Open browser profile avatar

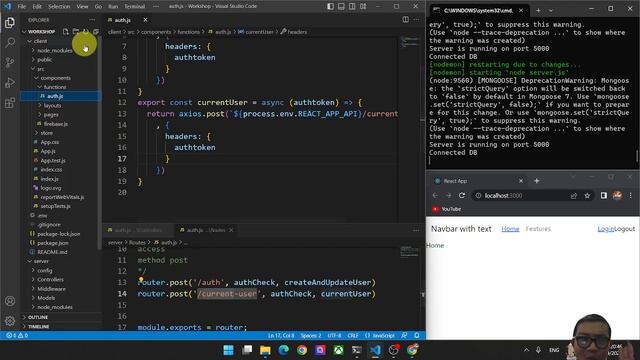click(617, 196)
